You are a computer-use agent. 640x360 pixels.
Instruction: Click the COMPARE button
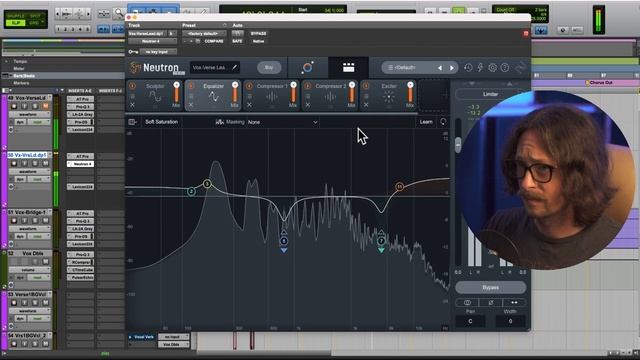214,41
